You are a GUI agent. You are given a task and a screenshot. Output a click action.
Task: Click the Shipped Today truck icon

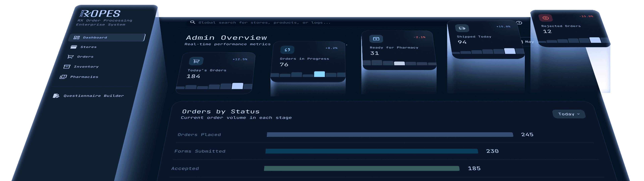click(x=462, y=28)
